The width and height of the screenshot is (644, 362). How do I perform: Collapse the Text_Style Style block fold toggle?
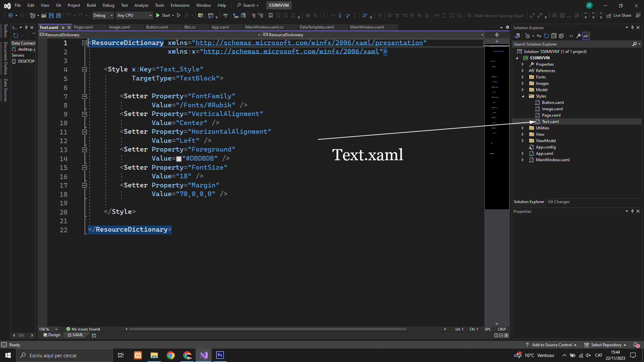[x=85, y=70]
